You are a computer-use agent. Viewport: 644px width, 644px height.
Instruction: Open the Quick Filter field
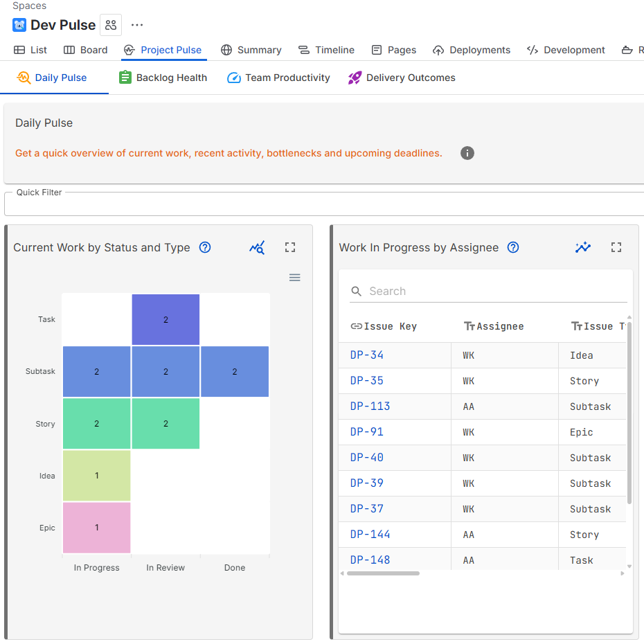point(324,204)
